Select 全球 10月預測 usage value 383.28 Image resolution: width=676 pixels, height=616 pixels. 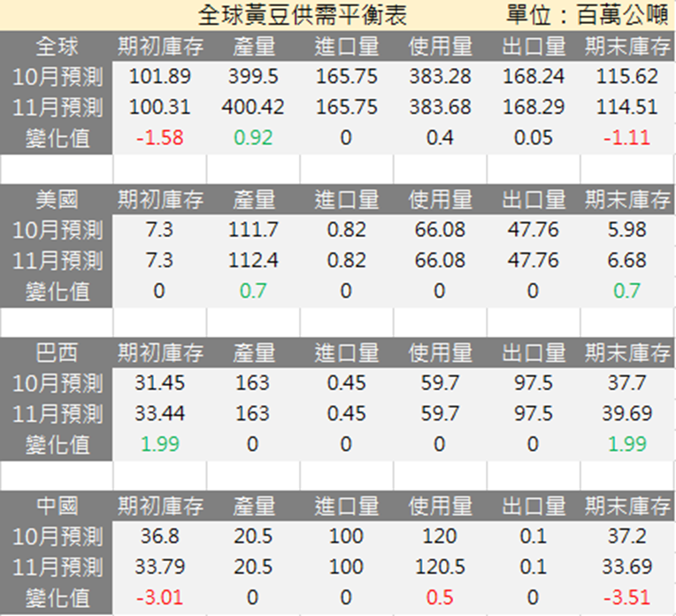point(440,77)
